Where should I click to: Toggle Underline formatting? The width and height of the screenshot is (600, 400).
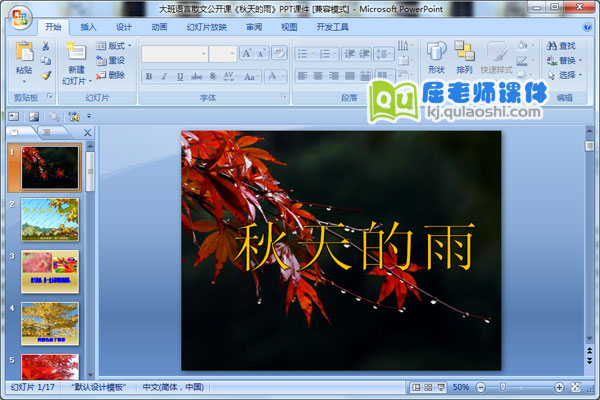180,77
